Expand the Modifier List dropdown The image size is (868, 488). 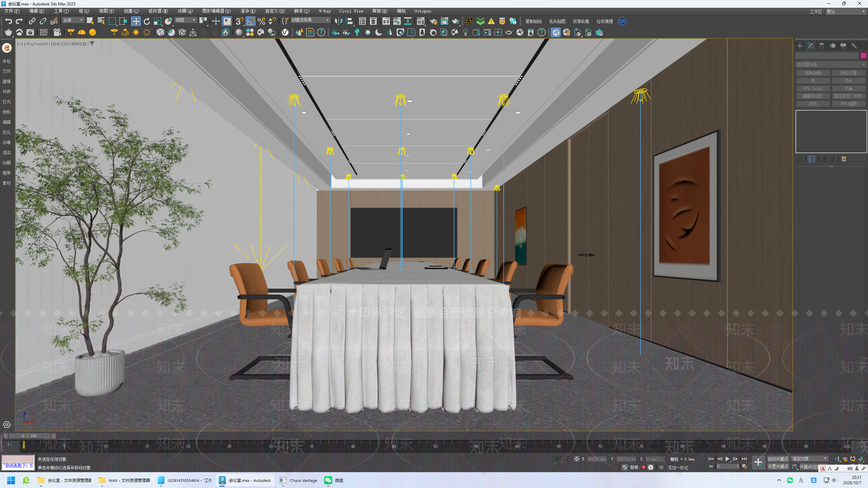(831, 64)
